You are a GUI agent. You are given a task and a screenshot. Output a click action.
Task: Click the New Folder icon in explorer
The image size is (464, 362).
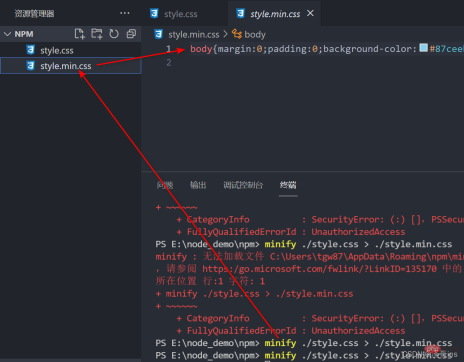pyautogui.click(x=97, y=34)
